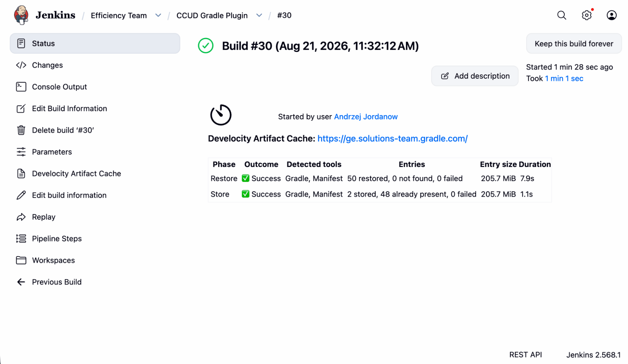628x364 pixels.
Task: Click the Workspaces folder icon
Action: tap(21, 260)
